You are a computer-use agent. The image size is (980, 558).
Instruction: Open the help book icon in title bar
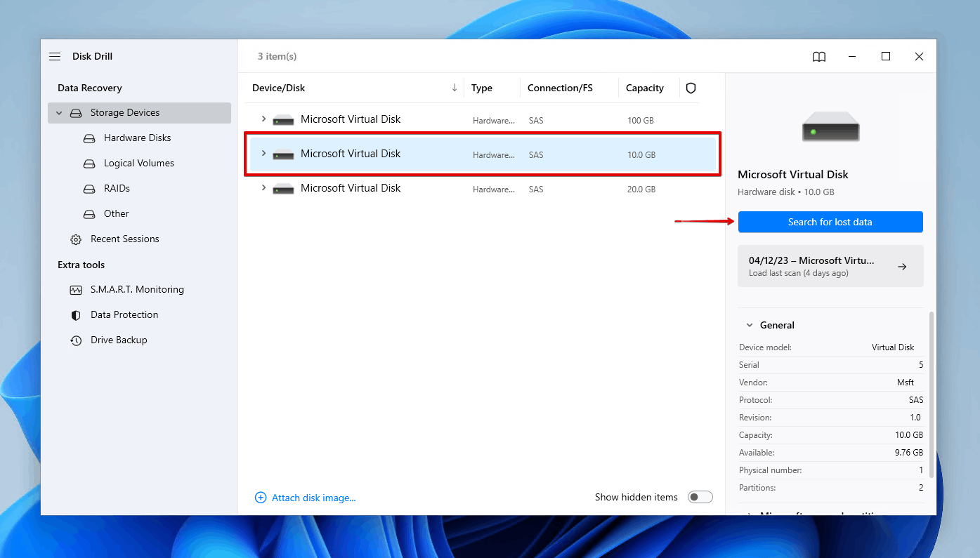pyautogui.click(x=819, y=57)
